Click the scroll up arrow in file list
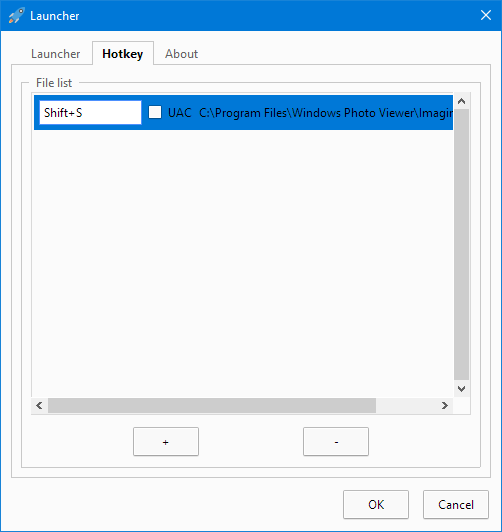 [x=461, y=101]
